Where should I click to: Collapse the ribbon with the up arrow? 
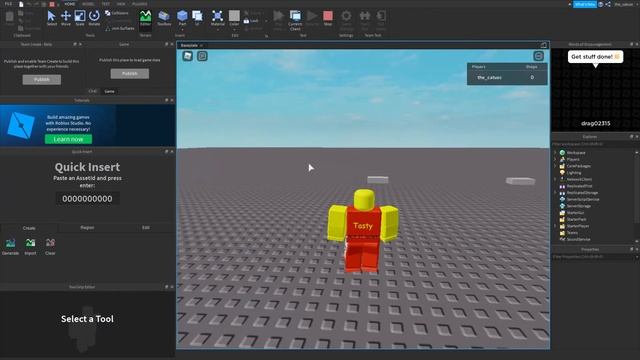[570, 4]
